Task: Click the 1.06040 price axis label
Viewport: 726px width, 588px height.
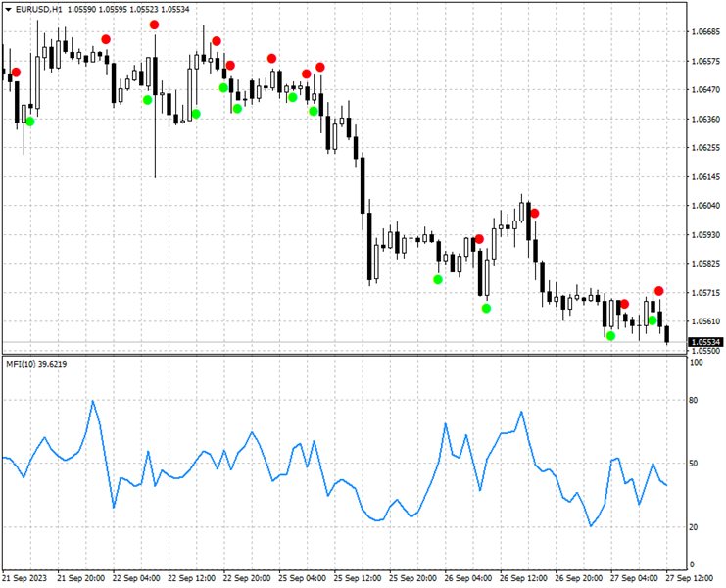Action: coord(705,206)
